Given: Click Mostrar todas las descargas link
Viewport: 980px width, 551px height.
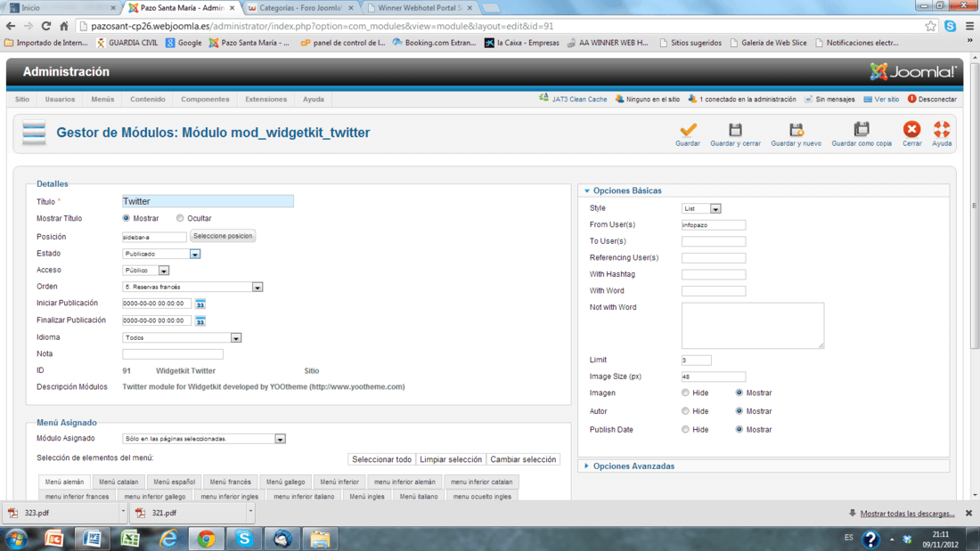Looking at the screenshot, I should click(907, 514).
